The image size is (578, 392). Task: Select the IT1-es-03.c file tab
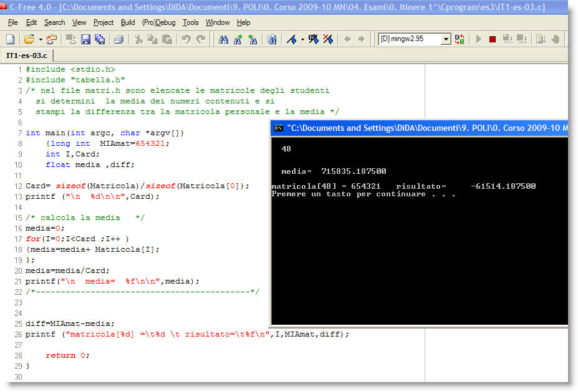pyautogui.click(x=27, y=55)
